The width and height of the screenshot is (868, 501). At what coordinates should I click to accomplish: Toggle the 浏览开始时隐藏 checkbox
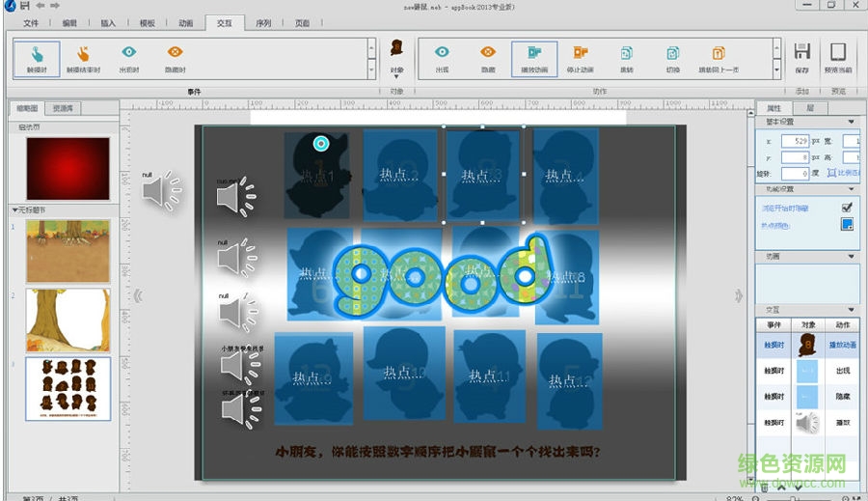847,208
